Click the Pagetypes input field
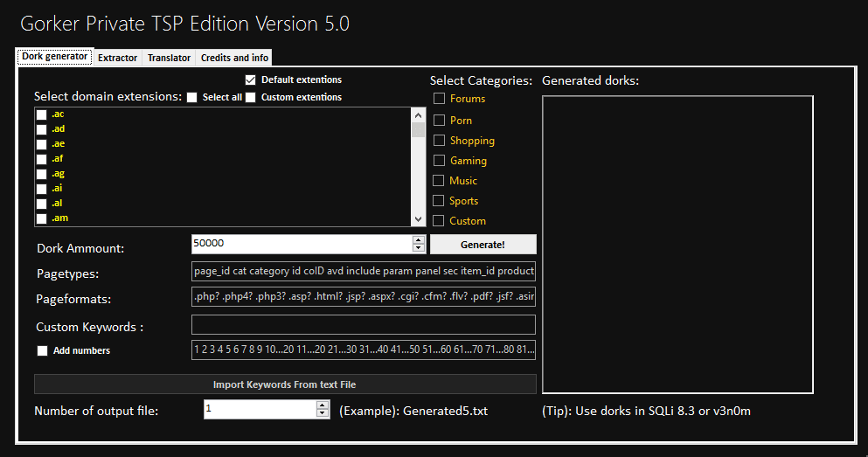Image resolution: width=868 pixels, height=457 pixels. point(363,271)
